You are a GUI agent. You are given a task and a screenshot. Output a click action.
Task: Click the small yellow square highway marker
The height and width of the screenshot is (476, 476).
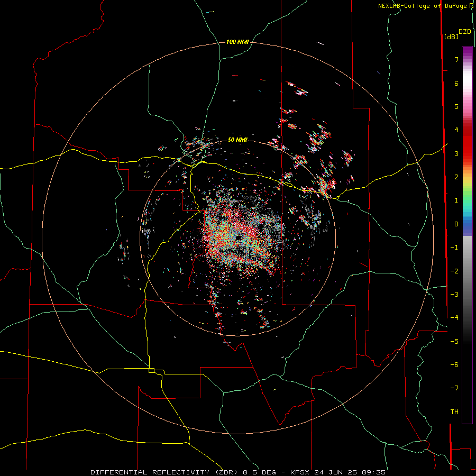tap(151, 370)
